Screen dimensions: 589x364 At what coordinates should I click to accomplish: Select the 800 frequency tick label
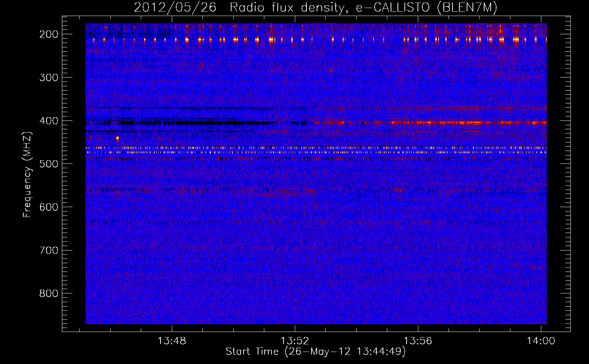[49, 293]
